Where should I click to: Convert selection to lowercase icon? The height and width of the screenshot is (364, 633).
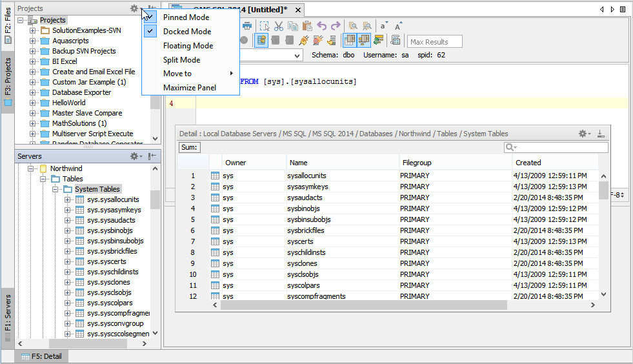click(x=384, y=26)
